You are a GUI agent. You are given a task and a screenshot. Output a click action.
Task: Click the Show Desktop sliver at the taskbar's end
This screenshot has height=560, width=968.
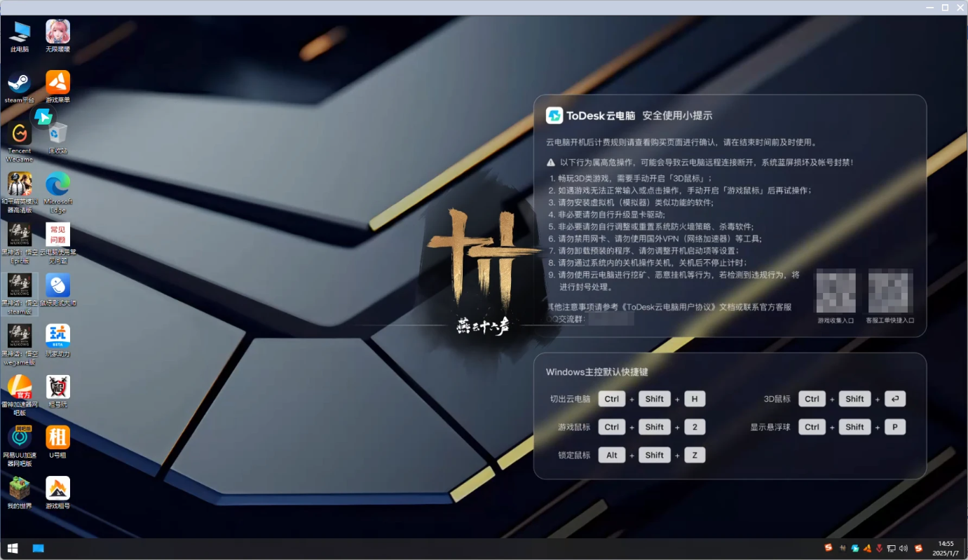(x=965, y=548)
